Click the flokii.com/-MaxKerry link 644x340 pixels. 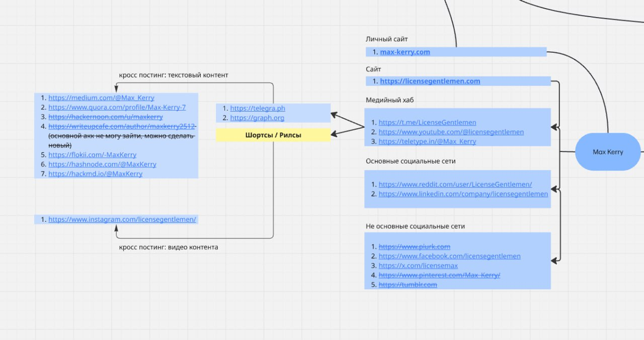click(x=92, y=155)
